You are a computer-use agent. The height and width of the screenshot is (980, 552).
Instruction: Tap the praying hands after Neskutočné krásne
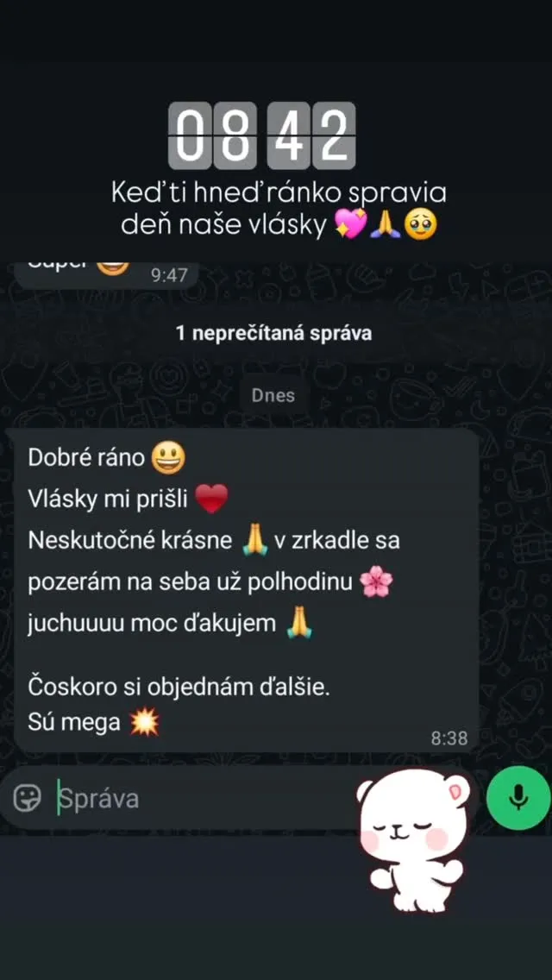(x=254, y=541)
